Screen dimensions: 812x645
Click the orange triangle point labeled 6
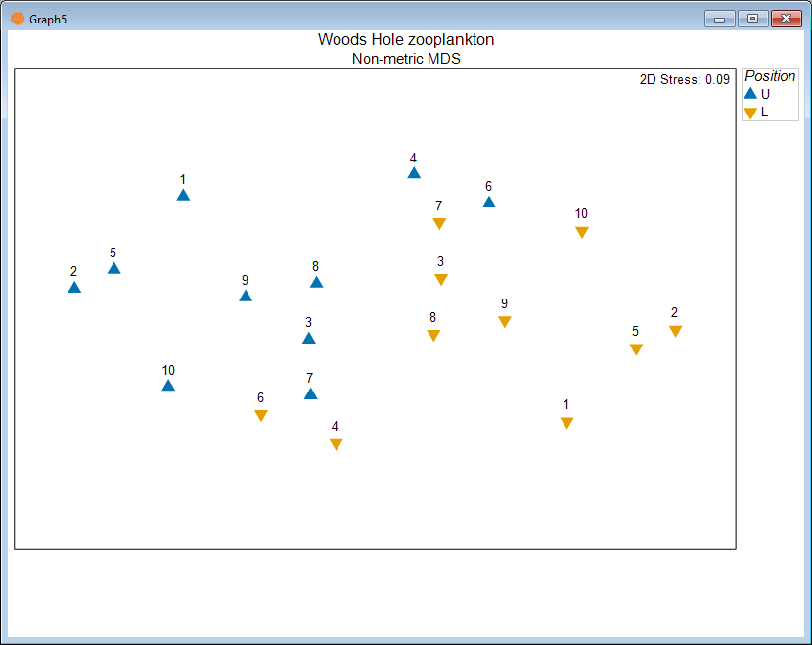(x=261, y=416)
